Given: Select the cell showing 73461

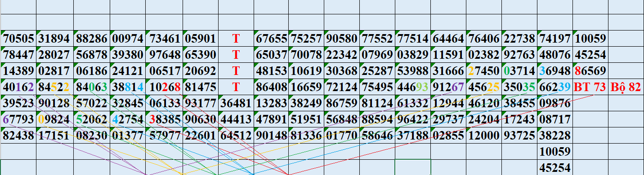Looking at the screenshot, I should pyautogui.click(x=164, y=38).
